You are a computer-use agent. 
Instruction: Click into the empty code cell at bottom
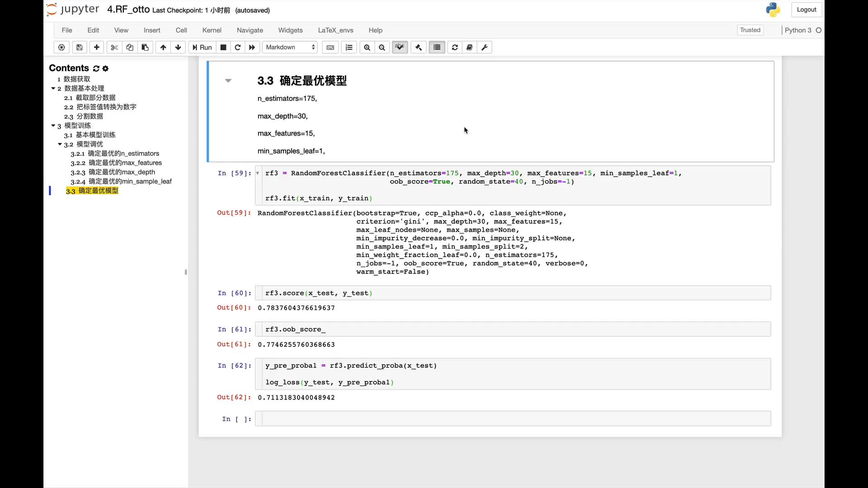[x=513, y=419]
